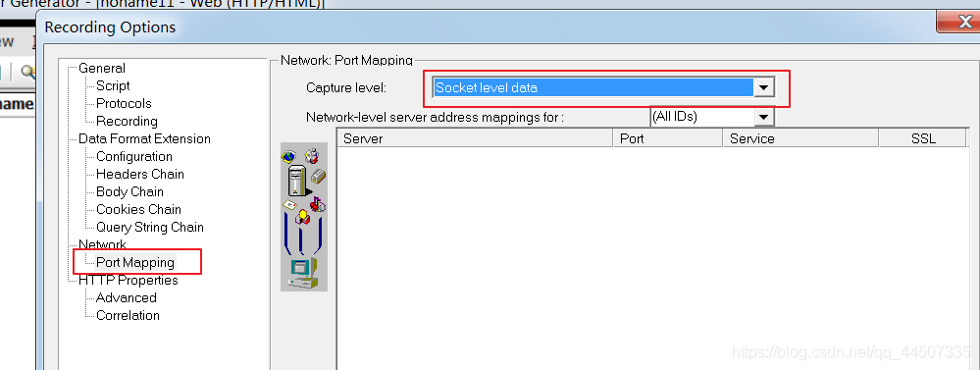The width and height of the screenshot is (980, 370).
Task: Click the Port column header
Action: [668, 138]
